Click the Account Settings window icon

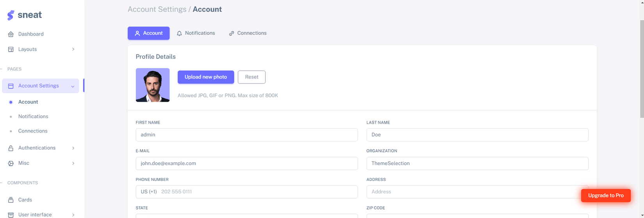coord(11,86)
